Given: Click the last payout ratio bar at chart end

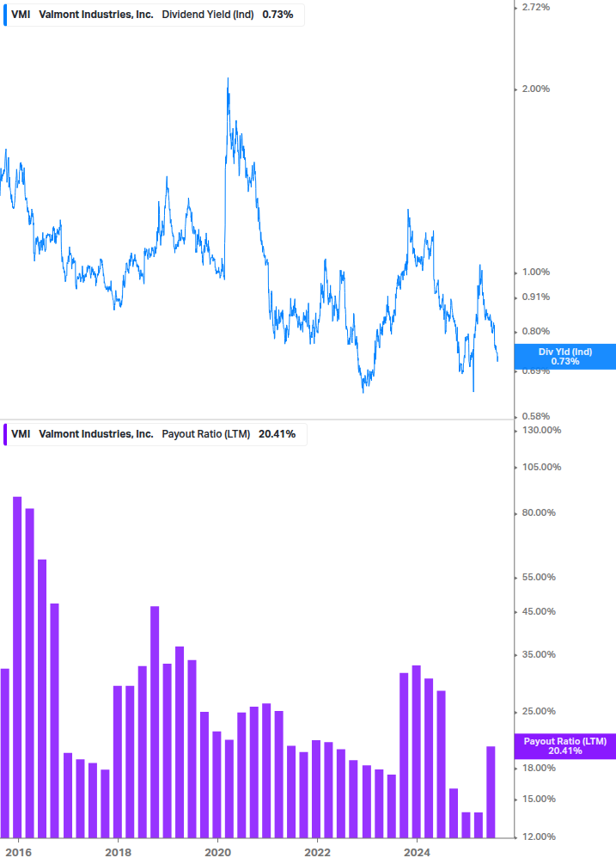Looking at the screenshot, I should pos(491,792).
